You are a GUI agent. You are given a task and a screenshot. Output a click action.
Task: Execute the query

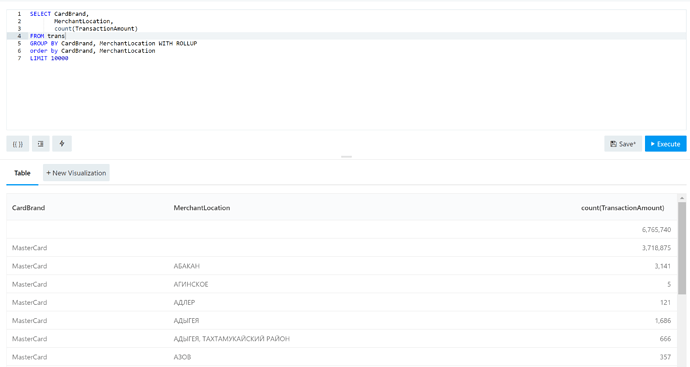pyautogui.click(x=665, y=144)
